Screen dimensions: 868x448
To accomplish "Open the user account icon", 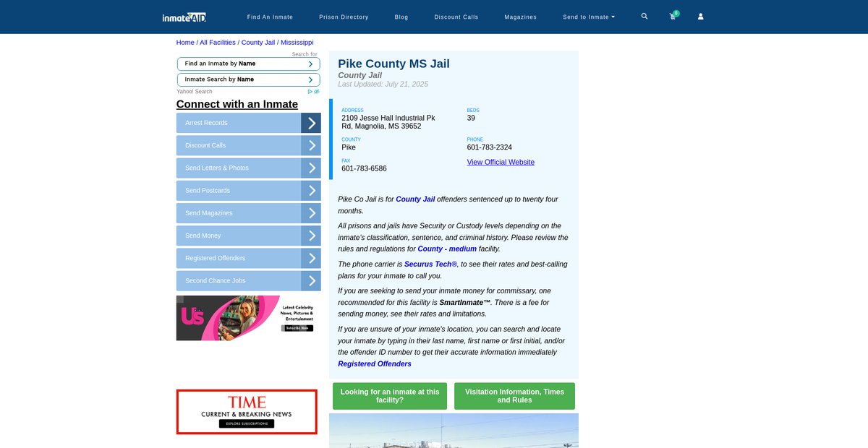I will coord(700,16).
